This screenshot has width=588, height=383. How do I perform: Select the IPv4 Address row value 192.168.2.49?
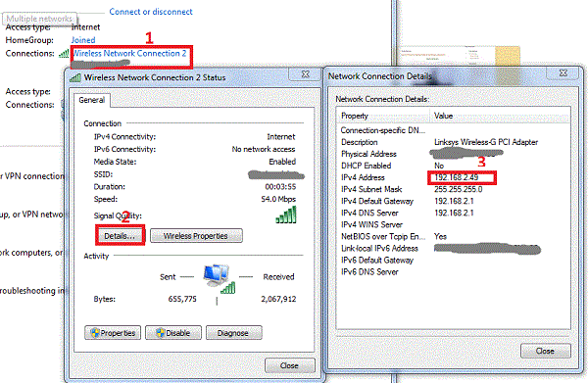click(x=457, y=177)
